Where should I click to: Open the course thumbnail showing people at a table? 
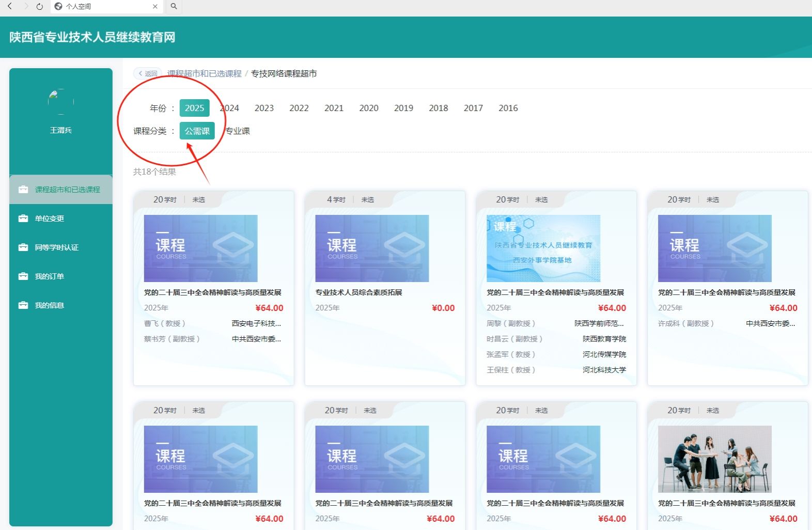(x=715, y=459)
